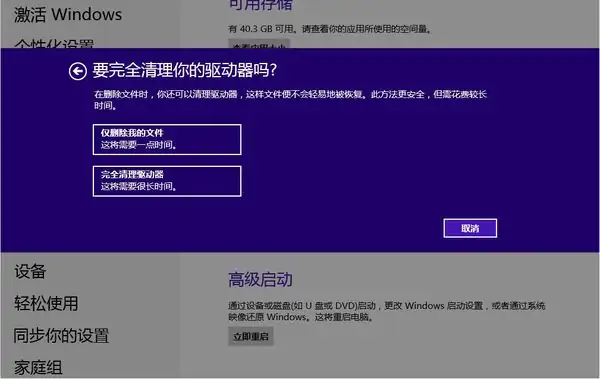
Task: Click 立即重启 under 高级启动
Action: [251, 337]
